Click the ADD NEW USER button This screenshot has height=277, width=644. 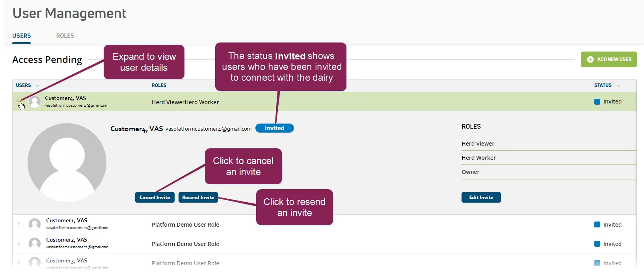pyautogui.click(x=609, y=59)
